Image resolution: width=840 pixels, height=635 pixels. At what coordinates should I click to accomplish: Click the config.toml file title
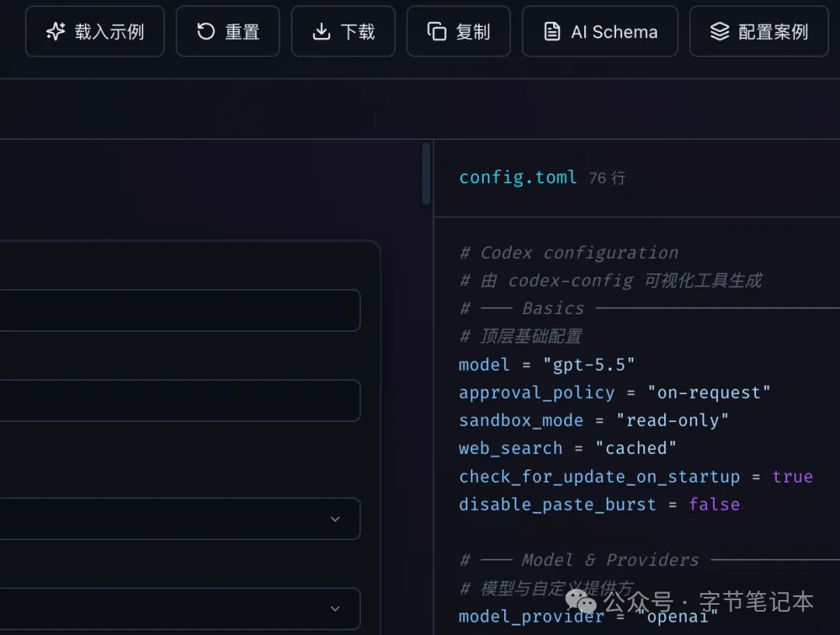click(x=517, y=177)
